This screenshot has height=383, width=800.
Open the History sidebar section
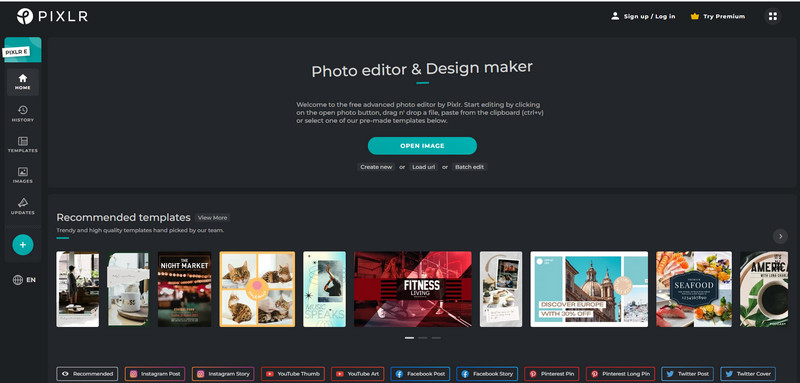(23, 114)
